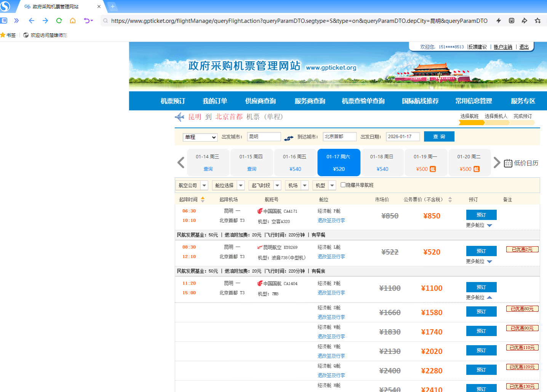Book the ¥2020 V舱 fare
The height and width of the screenshot is (392, 547).
point(481,351)
